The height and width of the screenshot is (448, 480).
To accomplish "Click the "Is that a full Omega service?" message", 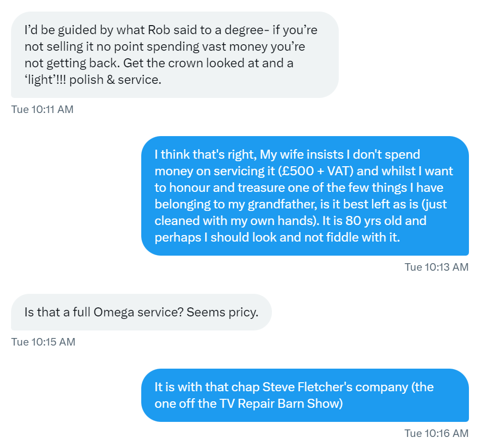I will pyautogui.click(x=141, y=312).
